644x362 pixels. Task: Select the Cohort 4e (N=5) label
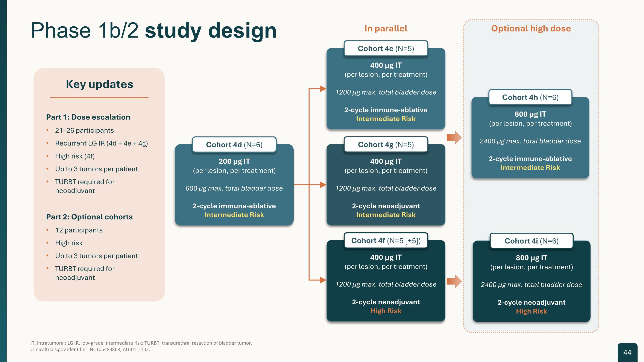coord(386,48)
